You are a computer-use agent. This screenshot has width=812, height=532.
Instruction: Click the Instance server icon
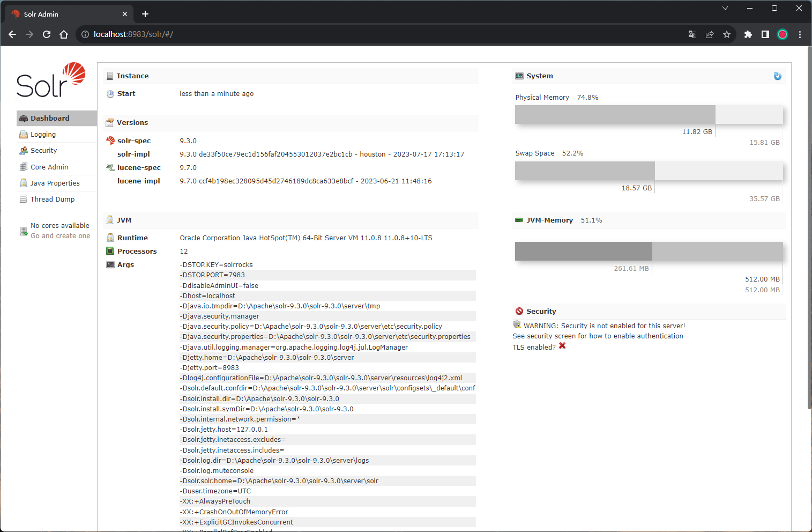pyautogui.click(x=110, y=76)
